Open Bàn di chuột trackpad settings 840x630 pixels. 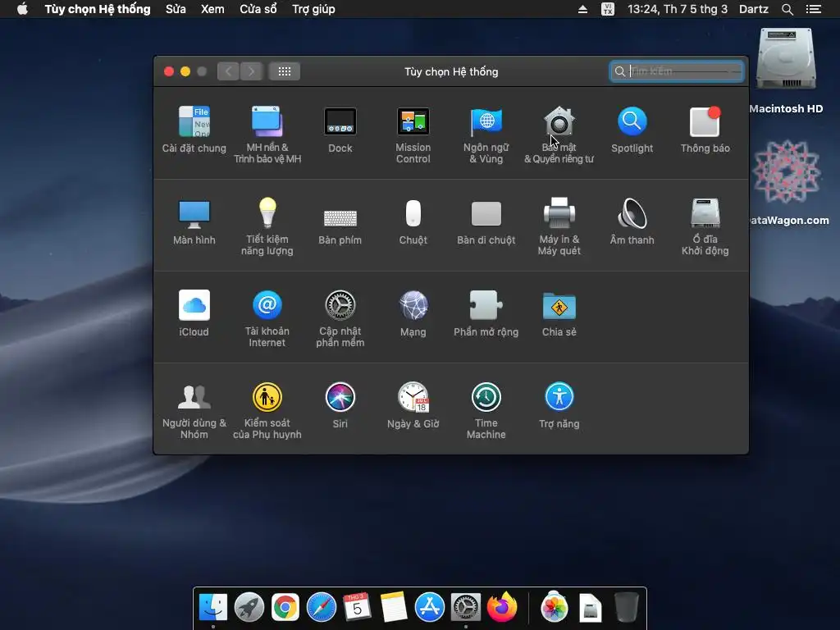[486, 221]
